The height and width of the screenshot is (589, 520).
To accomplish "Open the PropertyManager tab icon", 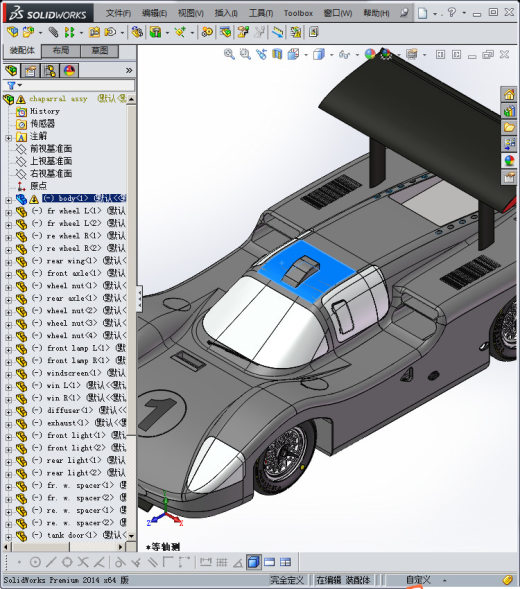I will 30,70.
